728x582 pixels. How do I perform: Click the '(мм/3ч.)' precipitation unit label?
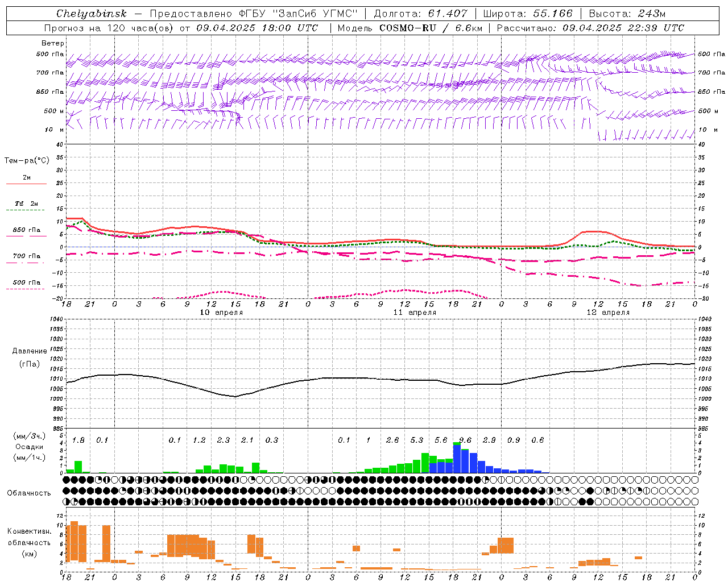pos(29,436)
